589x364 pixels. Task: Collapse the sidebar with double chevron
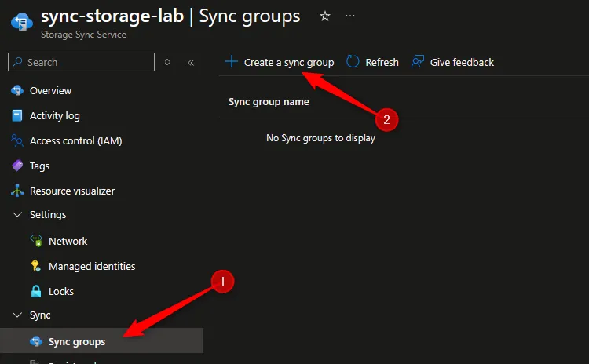191,62
